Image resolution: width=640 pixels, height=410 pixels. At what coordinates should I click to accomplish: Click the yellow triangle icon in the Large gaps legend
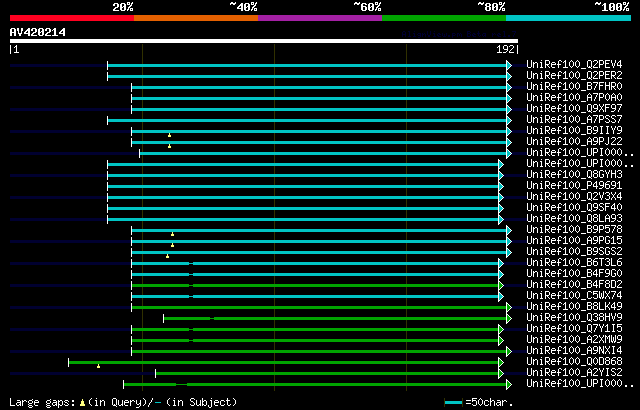82,403
